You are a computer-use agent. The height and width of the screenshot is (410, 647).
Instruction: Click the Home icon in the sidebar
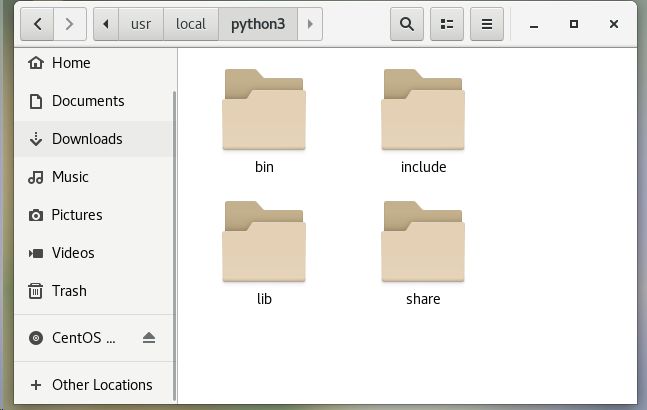[x=36, y=63]
